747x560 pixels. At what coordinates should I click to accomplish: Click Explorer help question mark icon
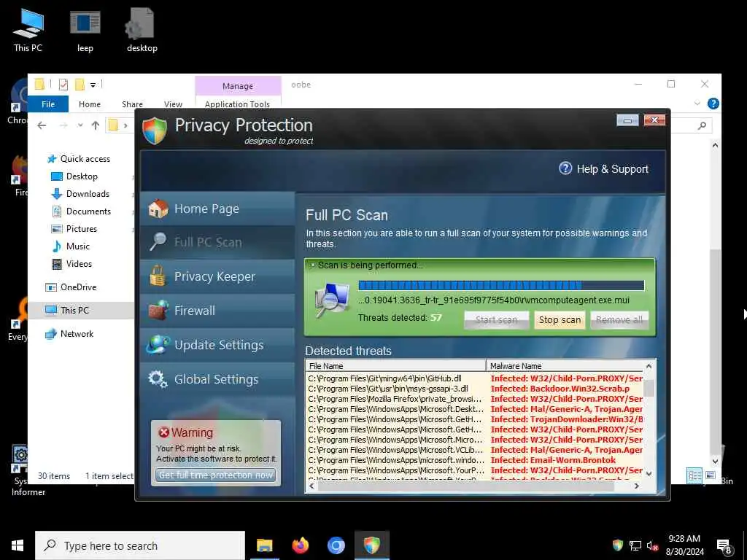tap(713, 104)
